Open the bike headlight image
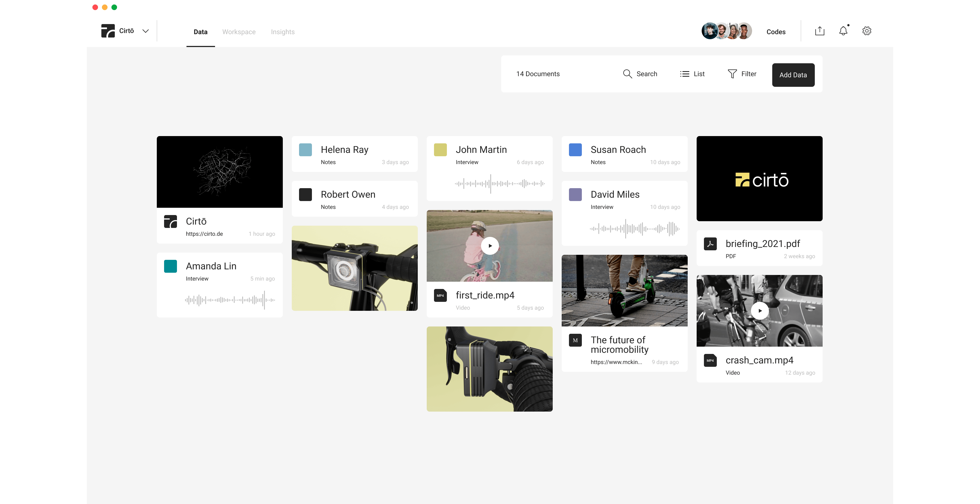The height and width of the screenshot is (504, 980). click(354, 269)
